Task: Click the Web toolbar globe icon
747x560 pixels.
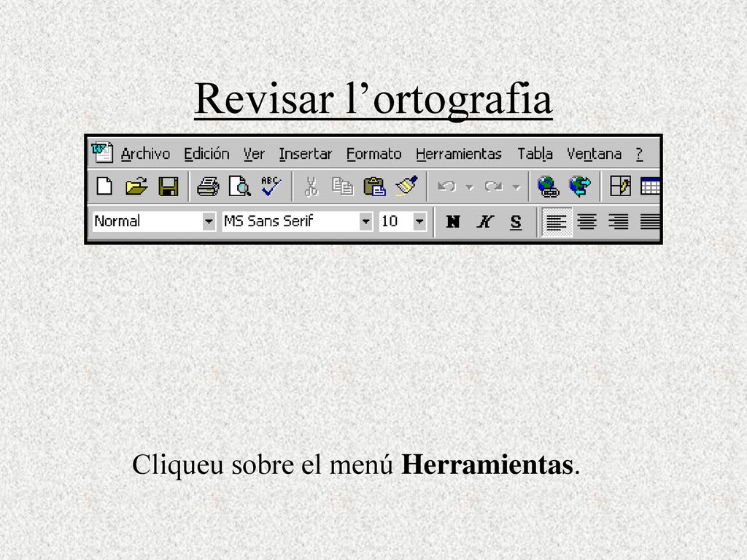Action: pos(580,186)
